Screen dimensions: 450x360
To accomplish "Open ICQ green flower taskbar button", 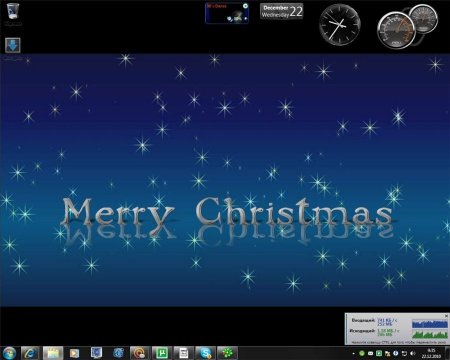I will (x=227, y=353).
